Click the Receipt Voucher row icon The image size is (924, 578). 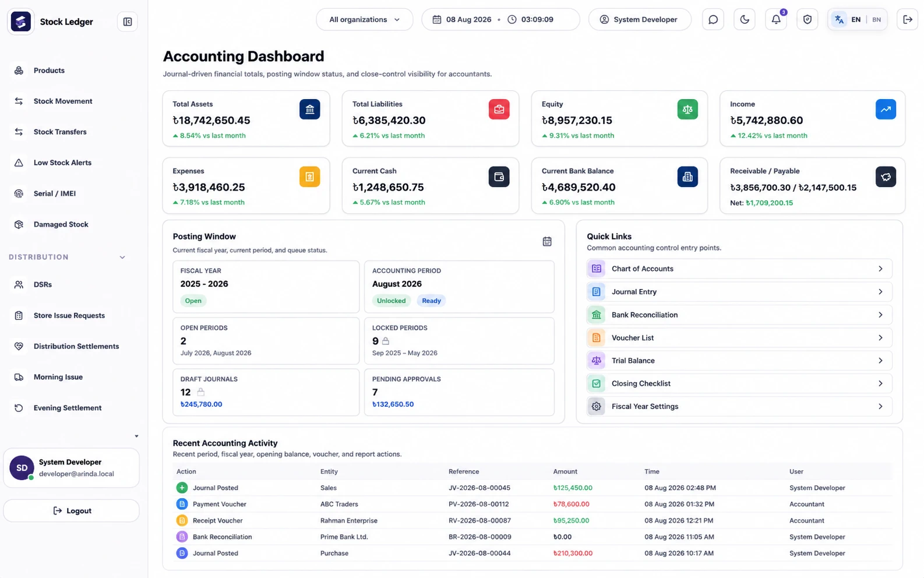182,520
